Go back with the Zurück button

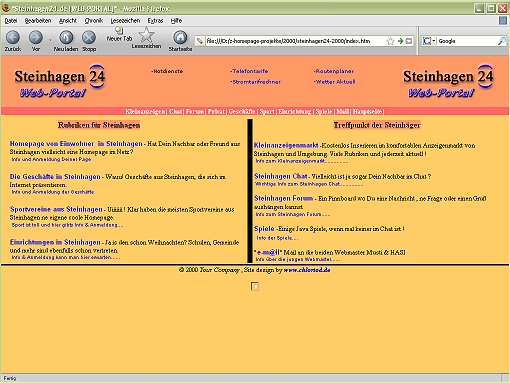pyautogui.click(x=13, y=41)
